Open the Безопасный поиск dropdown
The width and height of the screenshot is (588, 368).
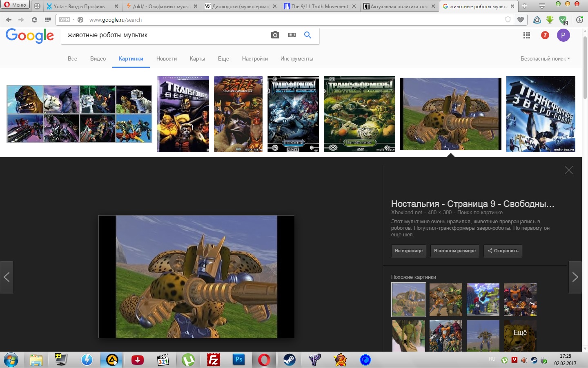pos(545,58)
